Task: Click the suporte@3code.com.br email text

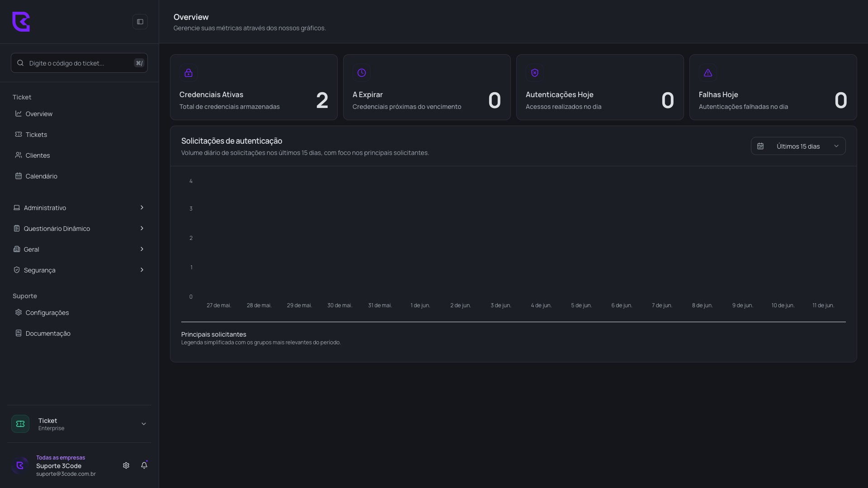Action: coord(66,474)
